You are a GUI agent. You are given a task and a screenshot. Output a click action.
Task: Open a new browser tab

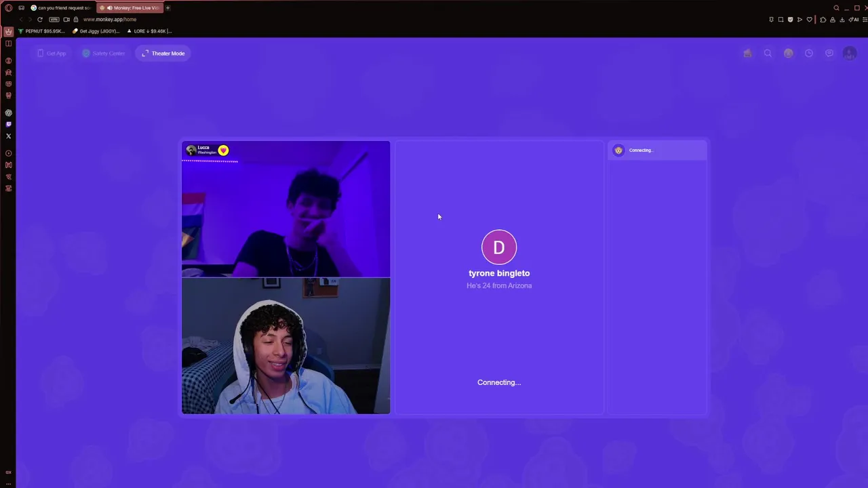tap(167, 8)
